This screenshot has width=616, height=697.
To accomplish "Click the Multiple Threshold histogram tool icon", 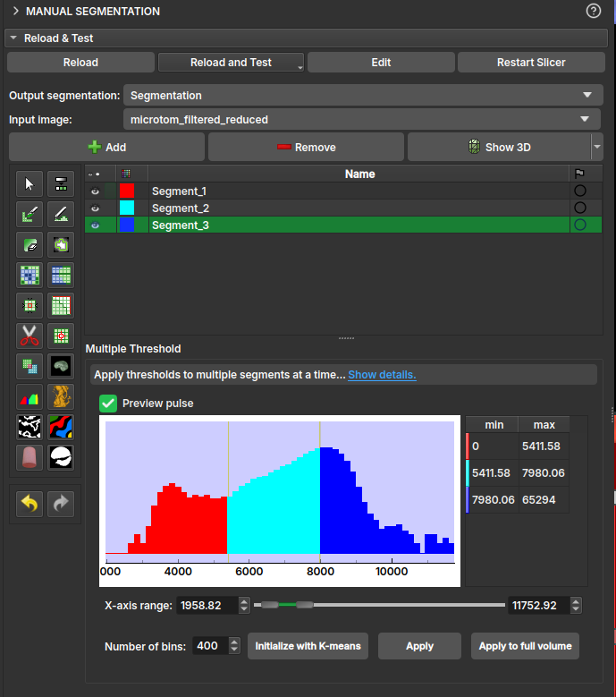I will 30,396.
